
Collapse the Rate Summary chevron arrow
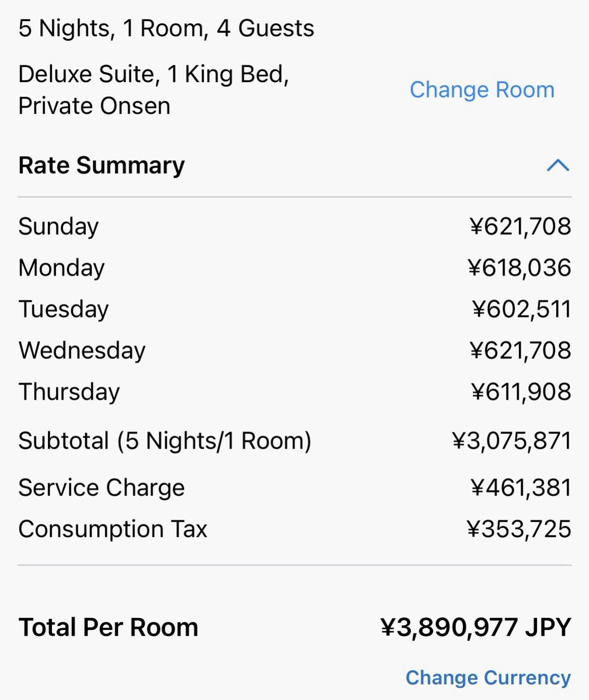(x=557, y=166)
